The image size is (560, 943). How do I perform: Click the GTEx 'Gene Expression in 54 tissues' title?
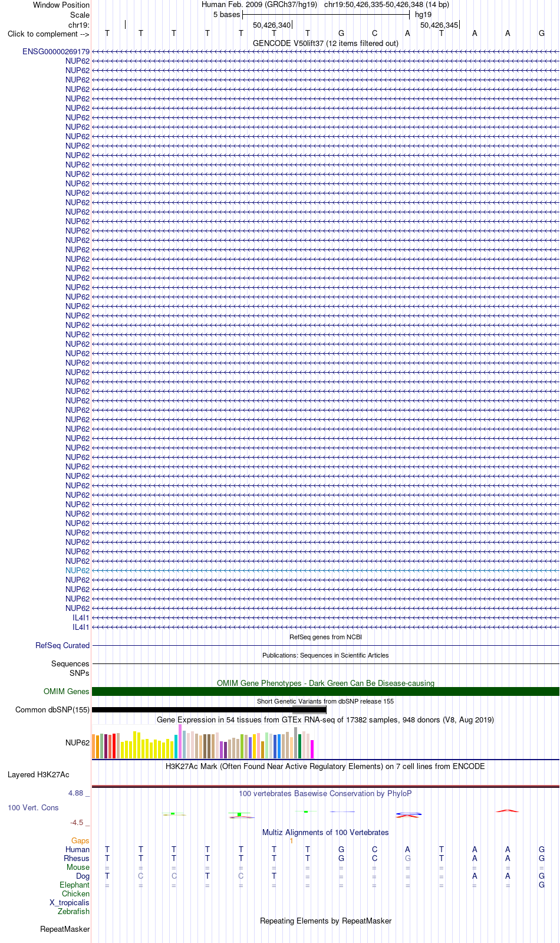point(325,720)
